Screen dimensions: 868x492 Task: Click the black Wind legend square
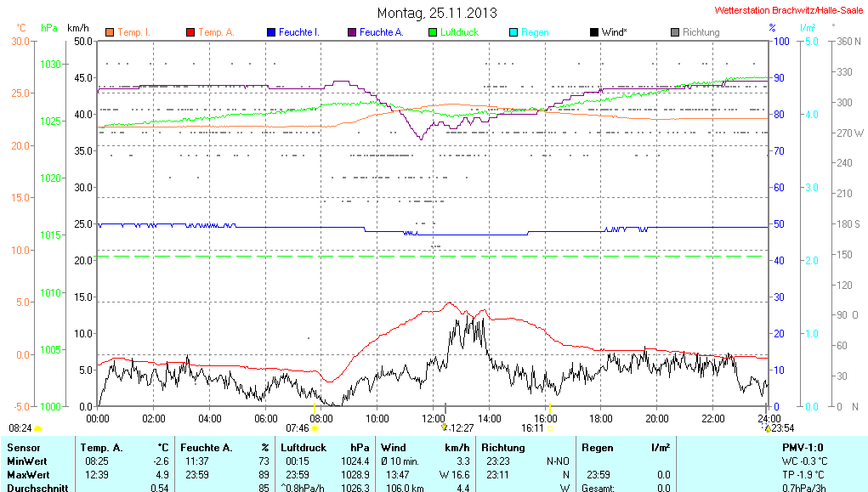593,32
